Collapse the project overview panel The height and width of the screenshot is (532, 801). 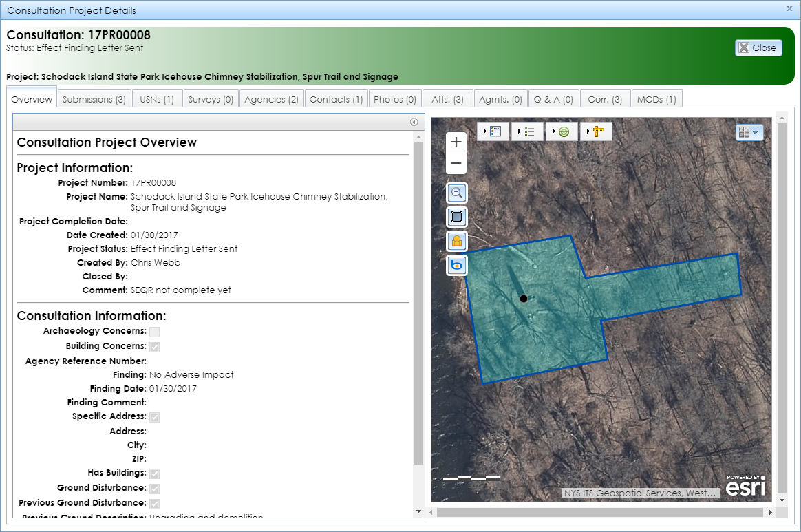(x=414, y=121)
